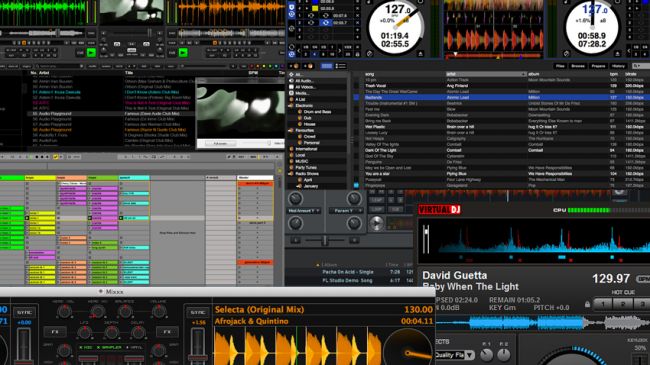650x365 pixels.
Task: Click the spinning vinyl widget in Mixxx
Action: 407,348
